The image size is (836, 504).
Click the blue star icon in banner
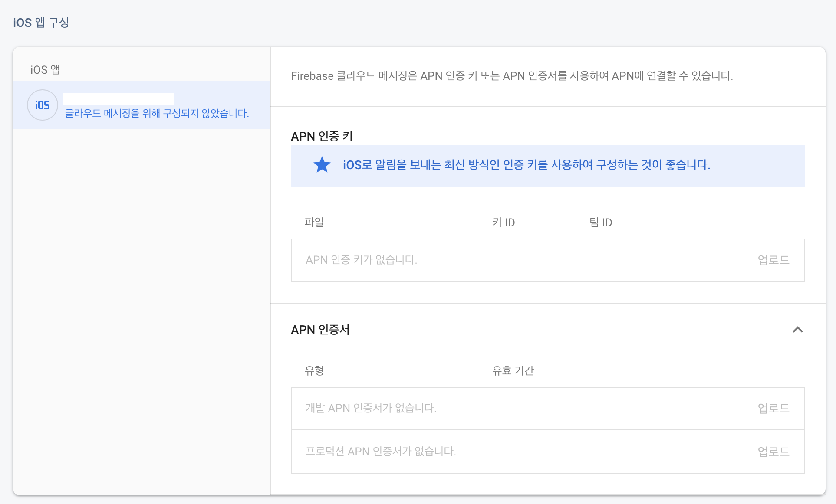click(x=322, y=165)
